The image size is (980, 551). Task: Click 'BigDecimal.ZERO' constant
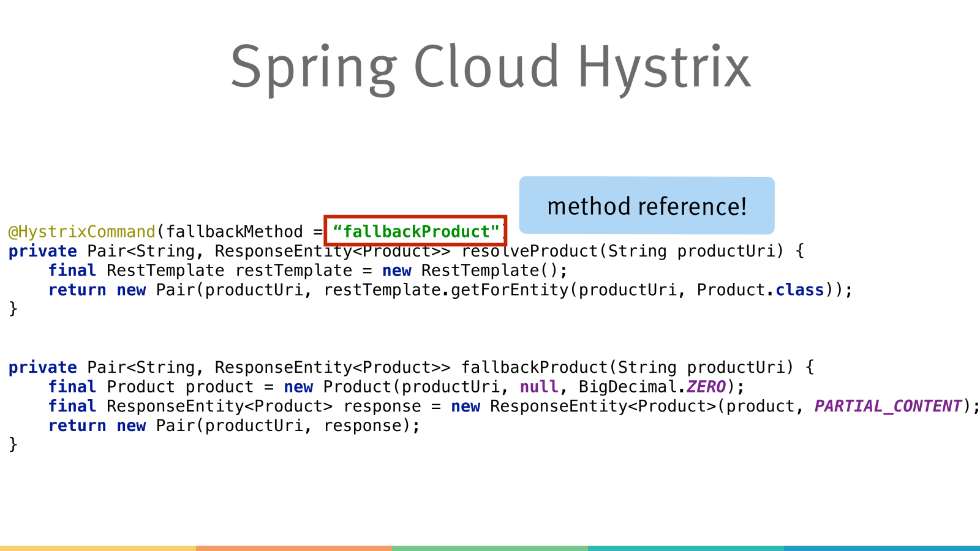[x=652, y=387]
